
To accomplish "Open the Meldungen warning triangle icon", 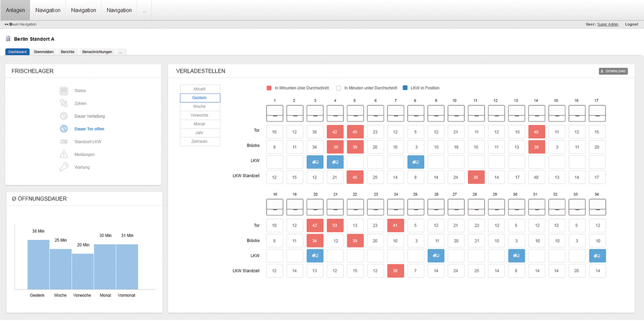I will (x=64, y=154).
